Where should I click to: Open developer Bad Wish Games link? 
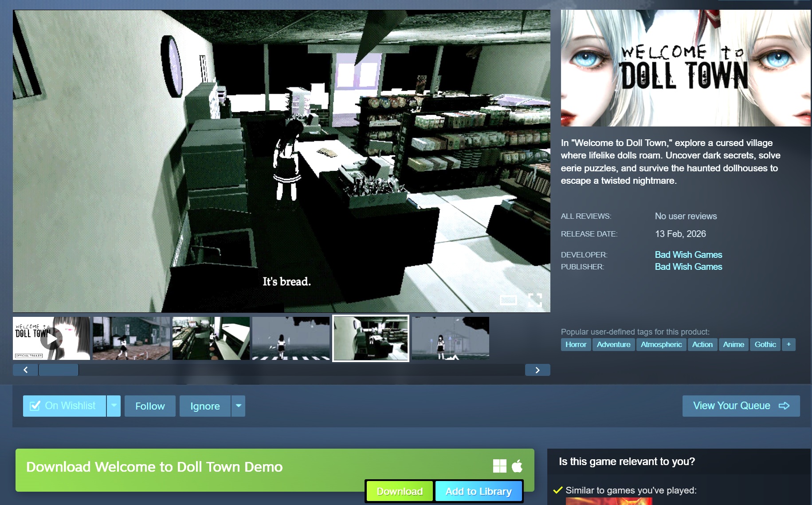point(688,255)
